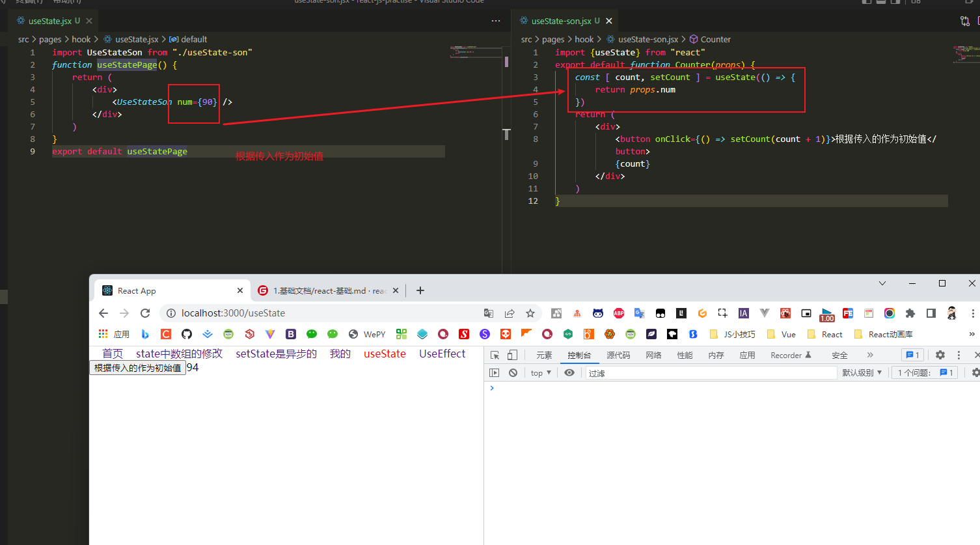Switch to the 源代码 DevTools tab
The width and height of the screenshot is (980, 545).
click(618, 356)
